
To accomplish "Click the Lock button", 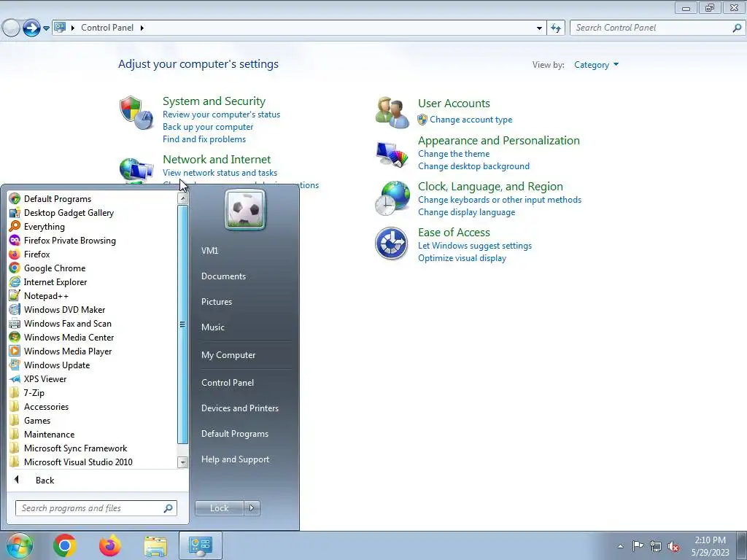I will [x=219, y=508].
